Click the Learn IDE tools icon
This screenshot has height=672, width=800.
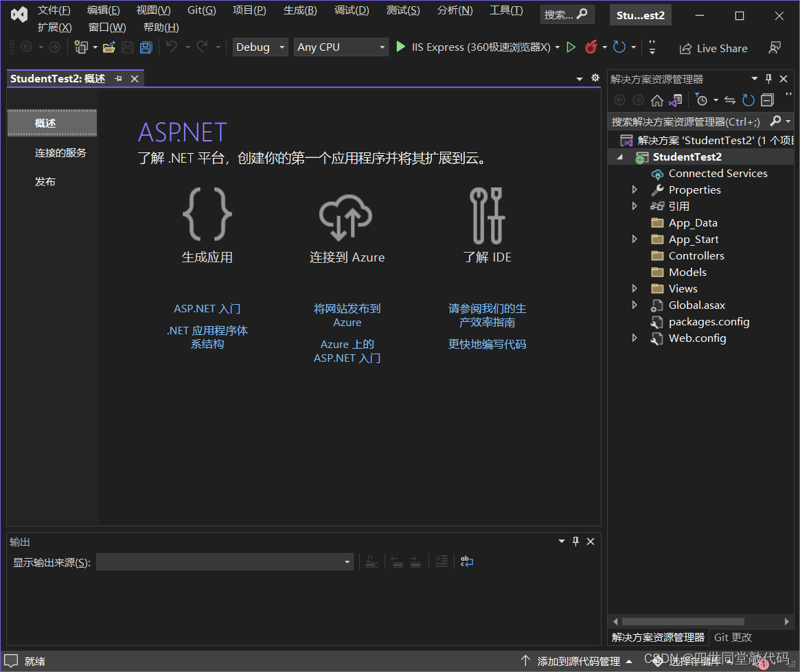488,215
